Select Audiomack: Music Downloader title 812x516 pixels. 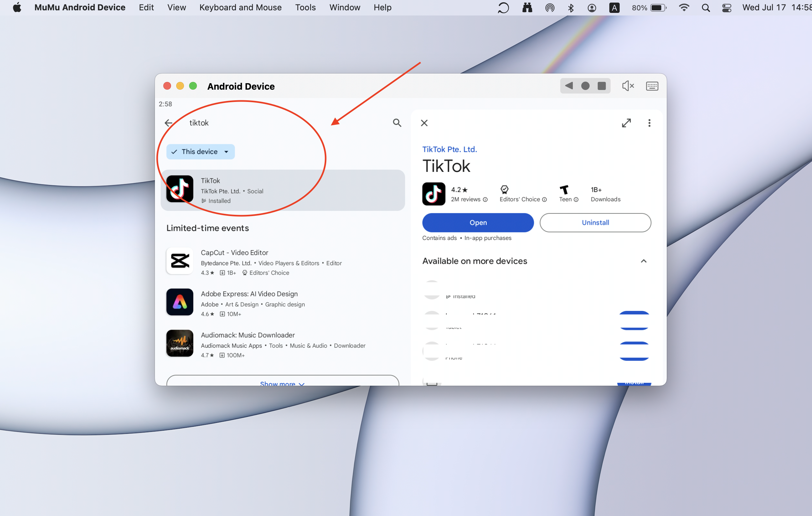pyautogui.click(x=248, y=335)
